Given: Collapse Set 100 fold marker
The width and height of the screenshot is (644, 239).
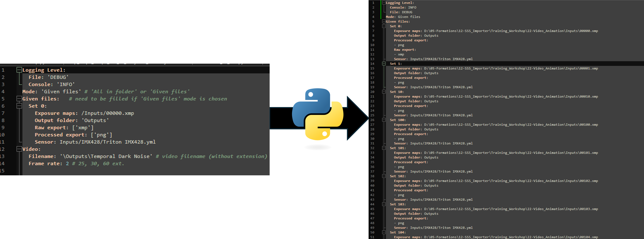Looking at the screenshot, I should click(x=384, y=120).
